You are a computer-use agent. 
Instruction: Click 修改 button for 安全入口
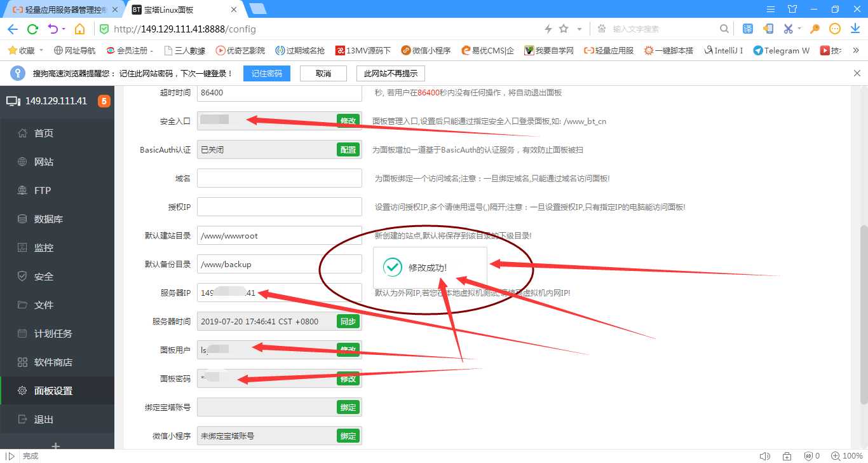click(x=348, y=121)
